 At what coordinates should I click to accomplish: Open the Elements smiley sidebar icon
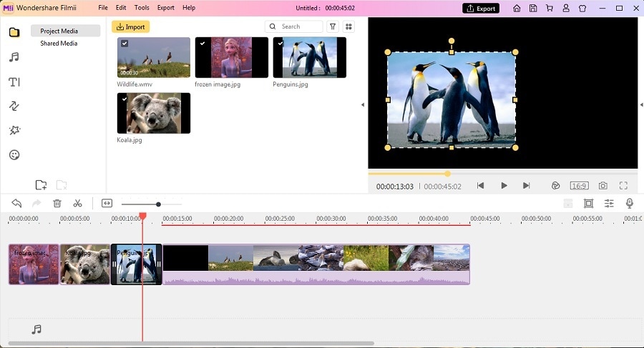coord(14,155)
